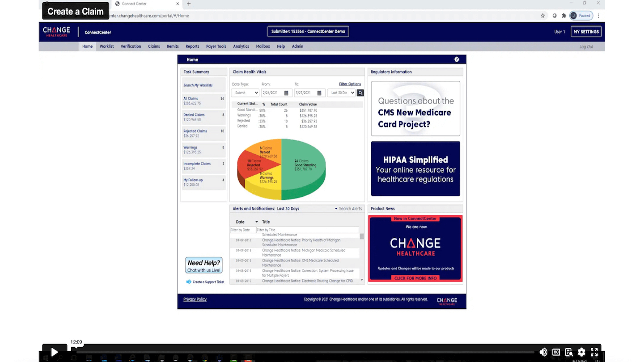Expand the Search Alerts dropdown
644x362 pixels.
tap(348, 209)
